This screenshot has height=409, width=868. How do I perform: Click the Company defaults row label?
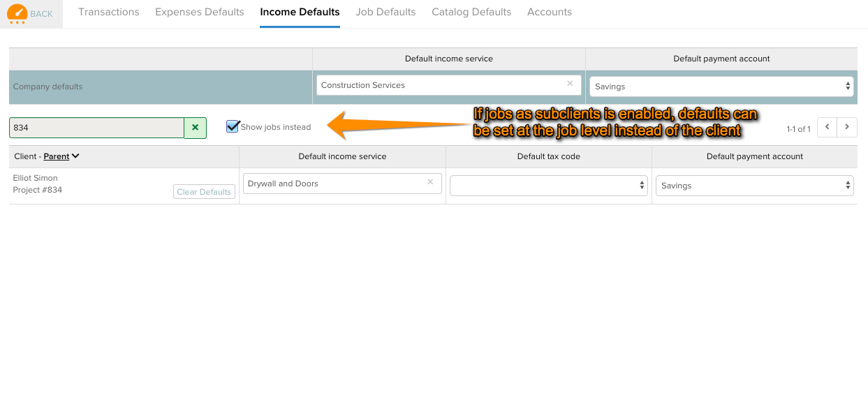48,87
